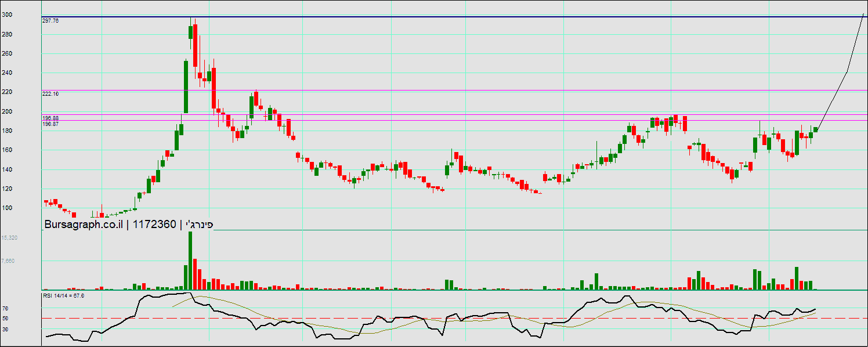Select the 222.10 horizontal level label
Viewport: 868px width, 347px height.
click(50, 93)
